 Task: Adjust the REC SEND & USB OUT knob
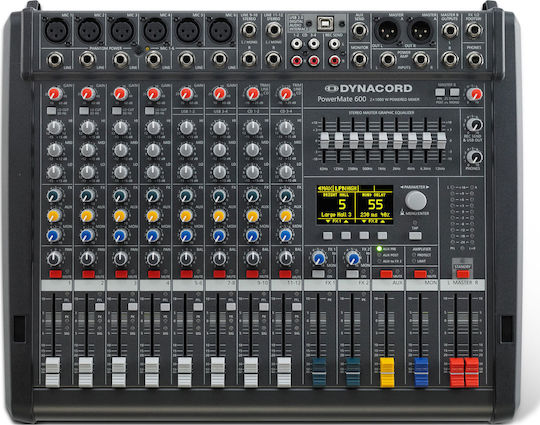(475, 124)
